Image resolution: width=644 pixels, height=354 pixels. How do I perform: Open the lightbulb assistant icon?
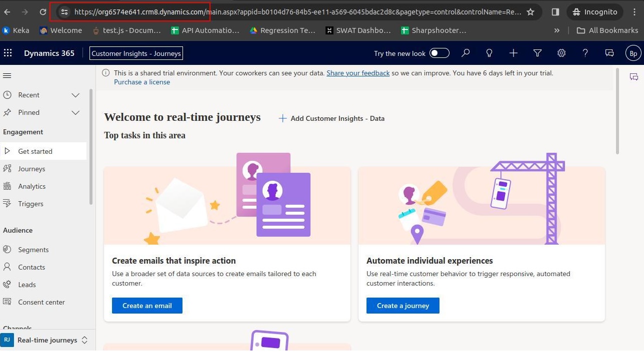pos(489,53)
